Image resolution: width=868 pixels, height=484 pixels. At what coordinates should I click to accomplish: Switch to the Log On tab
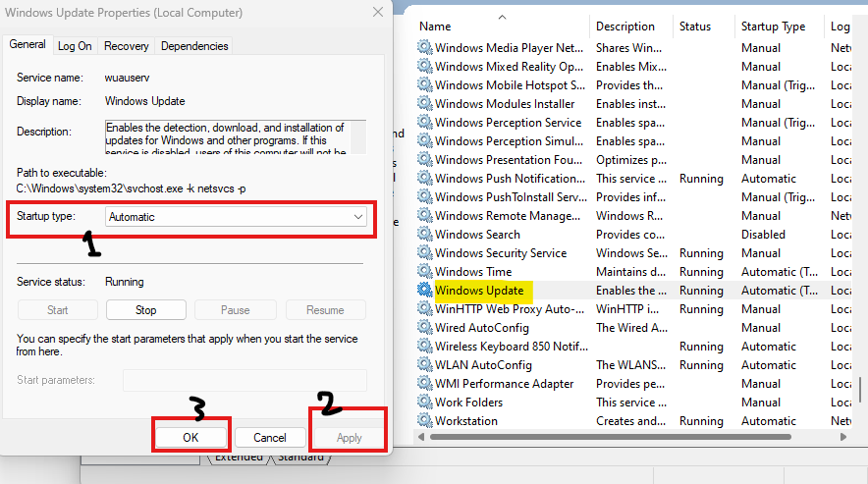(x=75, y=46)
